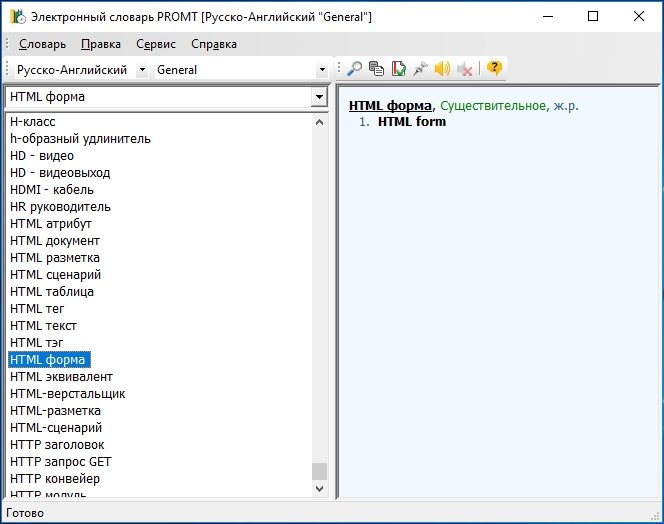
Task: Expand the Русско-Английский language direction dropdown
Action: 143,70
